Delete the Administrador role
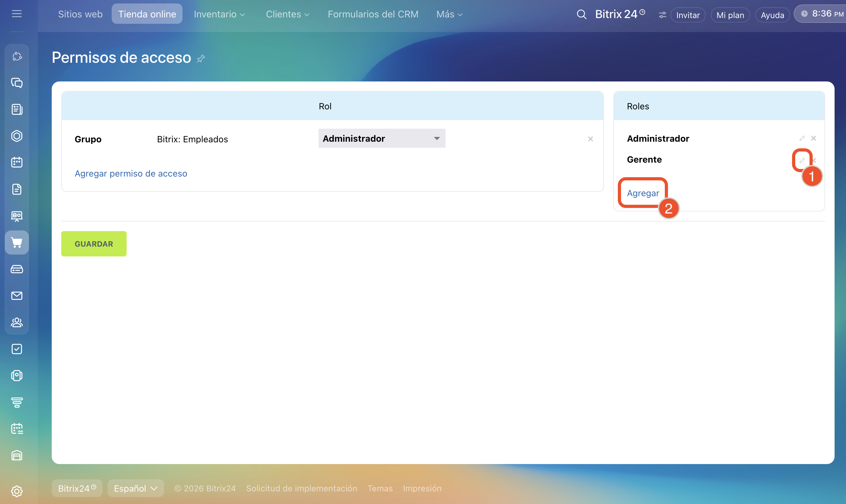846x504 pixels. [x=813, y=138]
